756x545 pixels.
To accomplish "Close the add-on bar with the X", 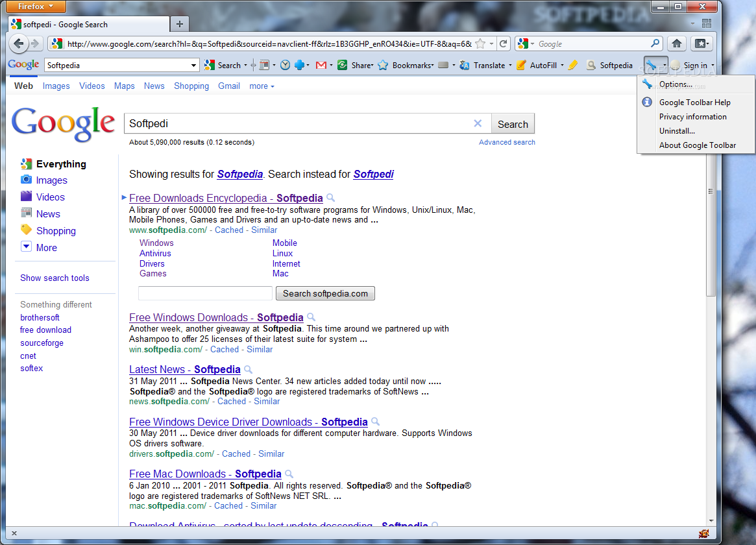I will coord(14,533).
